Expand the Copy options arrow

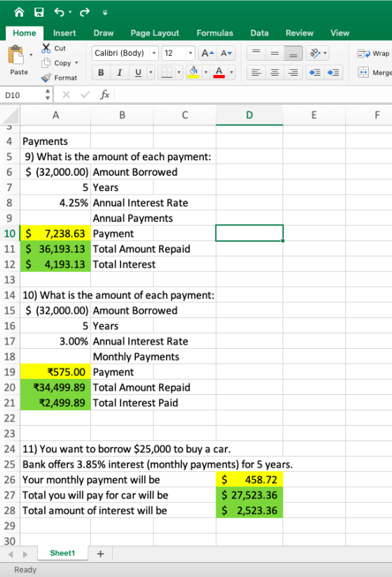76,63
